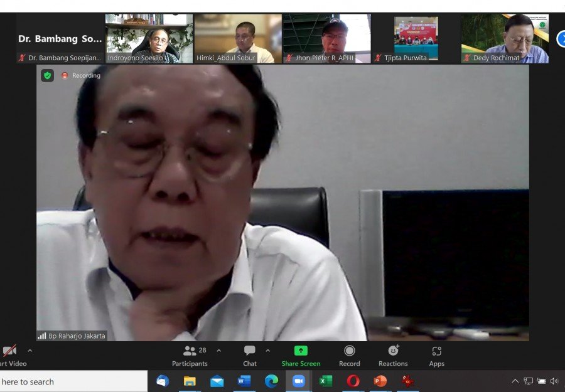This screenshot has height=392, width=565.
Task: Click the muted mic icon on Dedy Rochimat's tile
Action: tap(467, 58)
